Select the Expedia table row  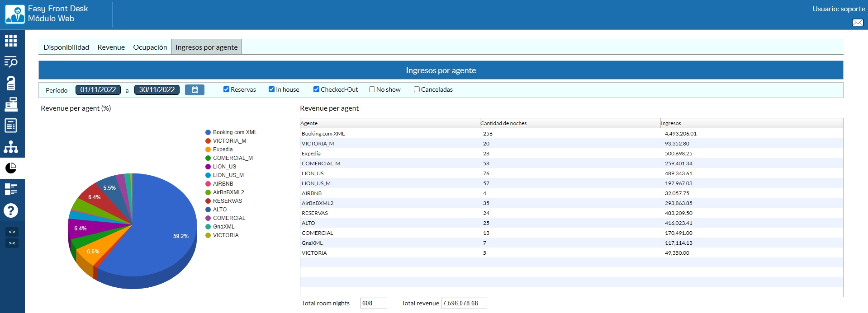(571, 154)
